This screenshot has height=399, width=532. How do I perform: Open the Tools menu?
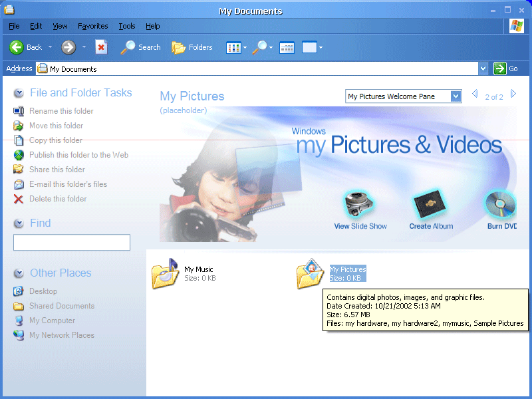(x=126, y=26)
